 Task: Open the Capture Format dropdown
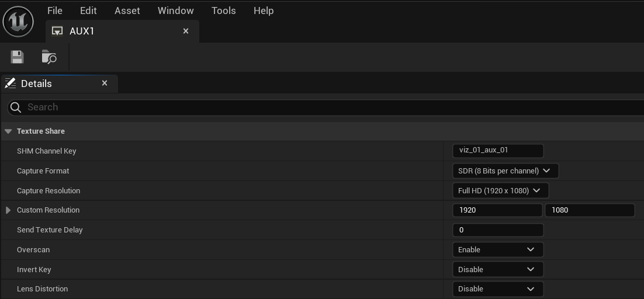[505, 171]
